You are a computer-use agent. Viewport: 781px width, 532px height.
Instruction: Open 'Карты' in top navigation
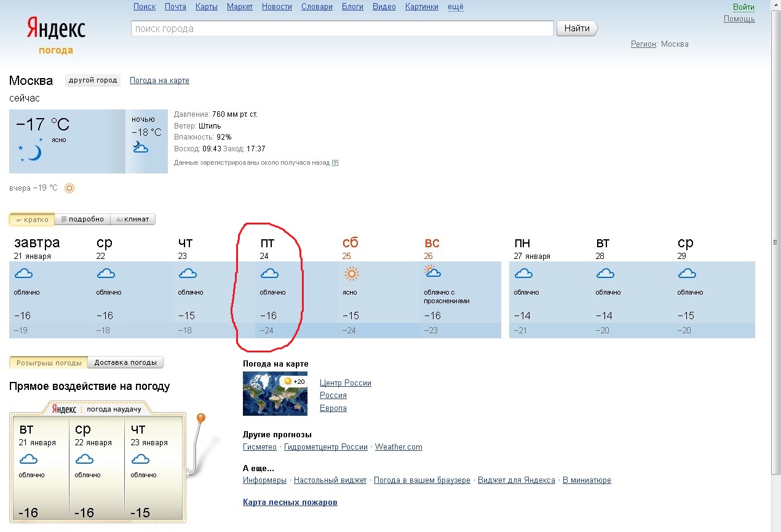pos(206,7)
